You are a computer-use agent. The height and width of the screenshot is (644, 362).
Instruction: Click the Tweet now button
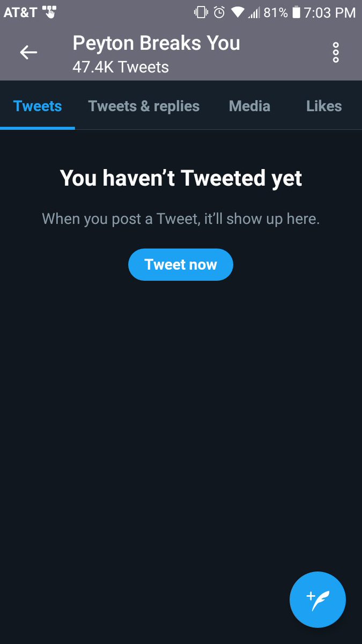click(x=181, y=265)
